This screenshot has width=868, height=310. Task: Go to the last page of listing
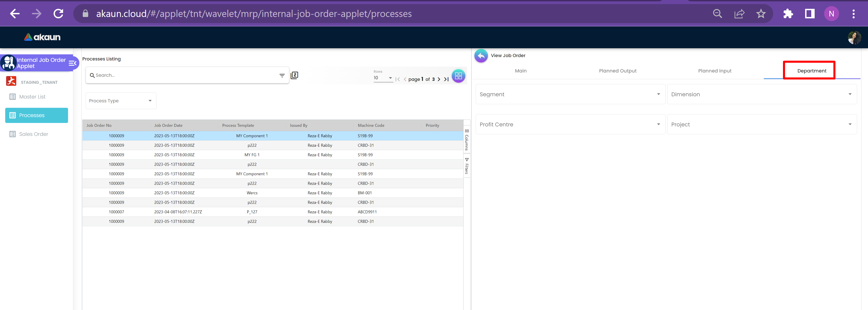[x=446, y=79]
